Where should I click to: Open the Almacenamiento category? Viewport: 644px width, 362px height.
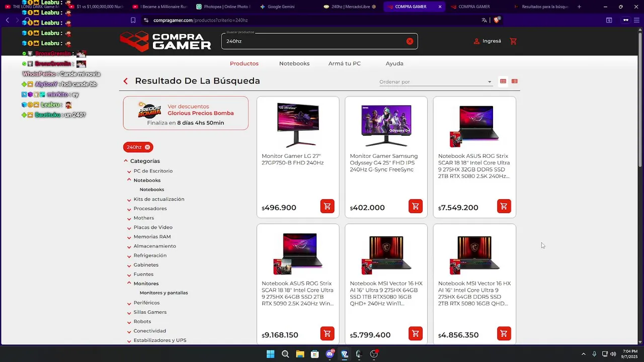click(154, 246)
